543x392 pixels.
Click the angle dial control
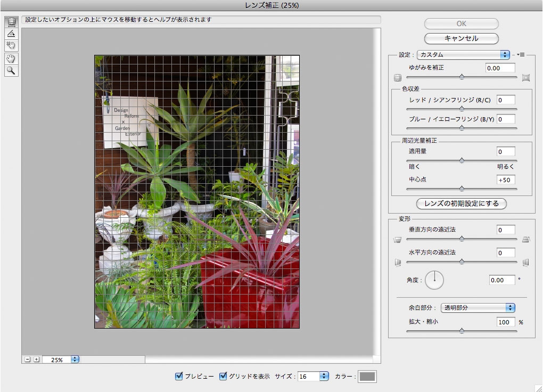point(434,280)
